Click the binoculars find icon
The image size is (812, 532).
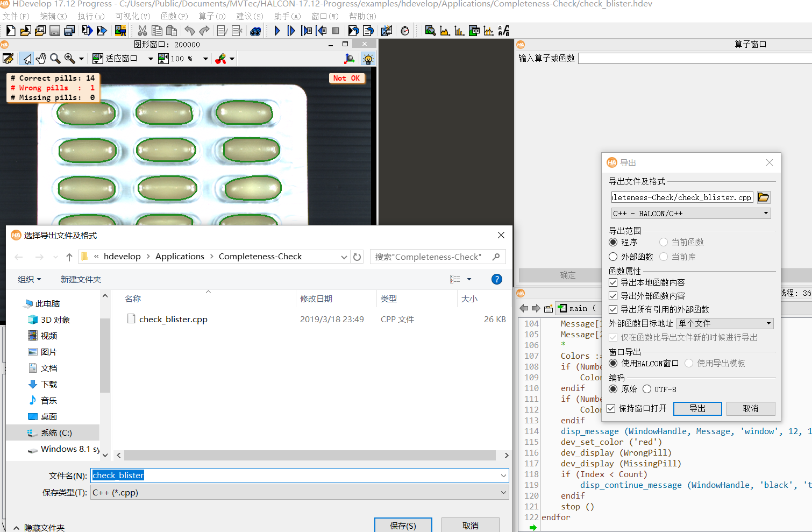(255, 31)
